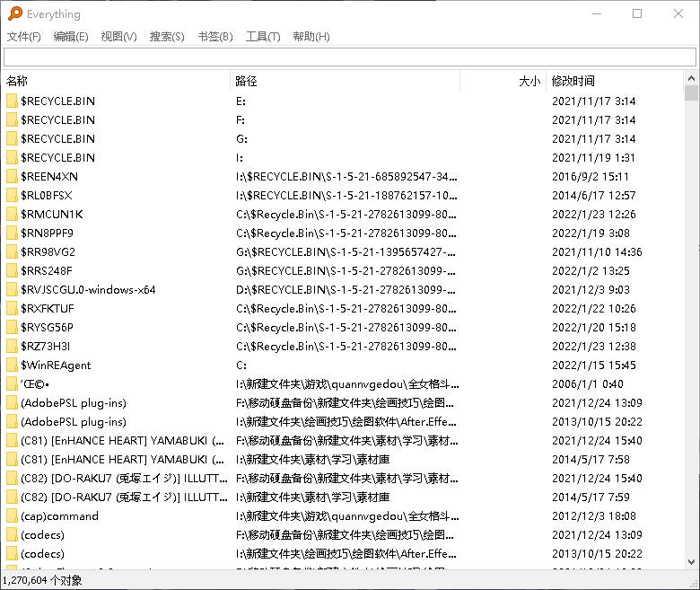Sort by the 大小 column header
The height and width of the screenshot is (590, 700).
tap(503, 81)
